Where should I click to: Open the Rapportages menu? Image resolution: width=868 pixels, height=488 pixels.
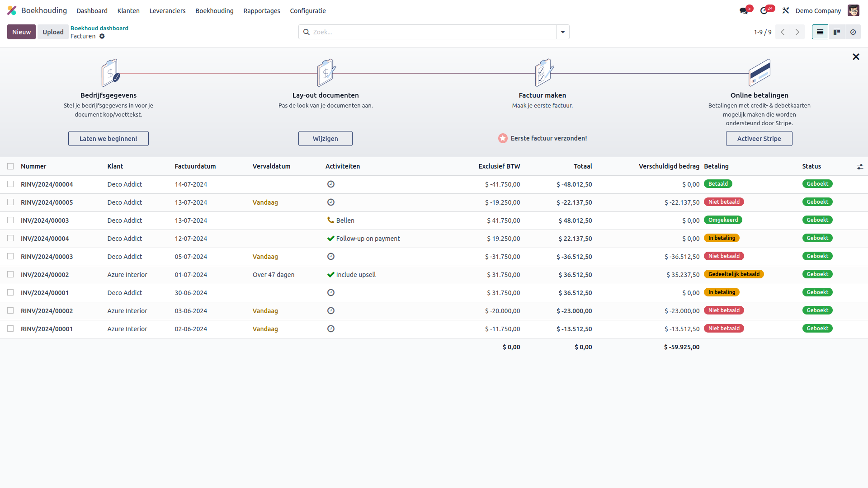pos(261,10)
